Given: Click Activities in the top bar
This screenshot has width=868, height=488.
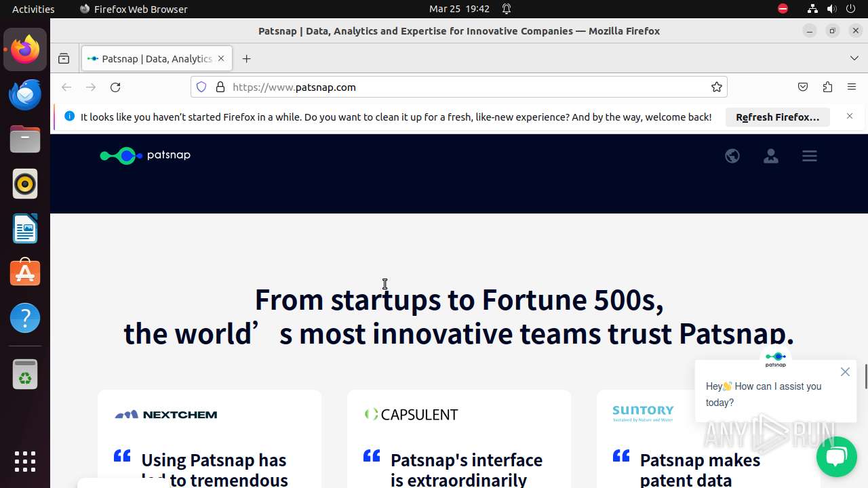Looking at the screenshot, I should [x=33, y=9].
